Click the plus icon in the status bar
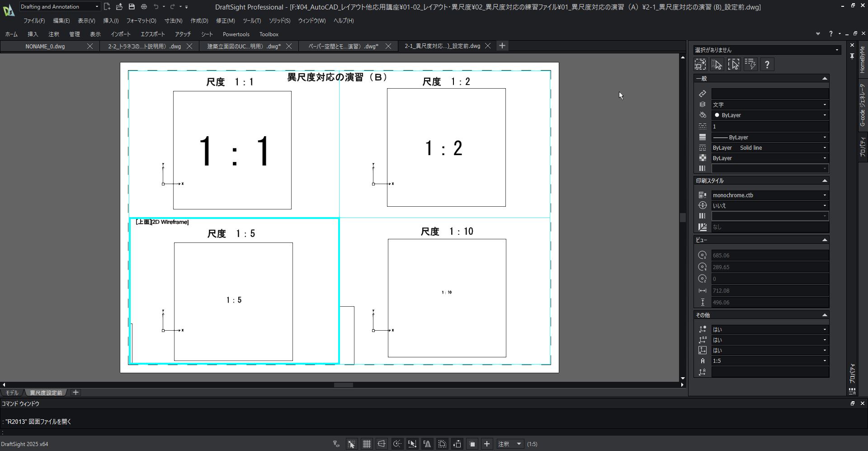This screenshot has width=868, height=451. point(487,444)
